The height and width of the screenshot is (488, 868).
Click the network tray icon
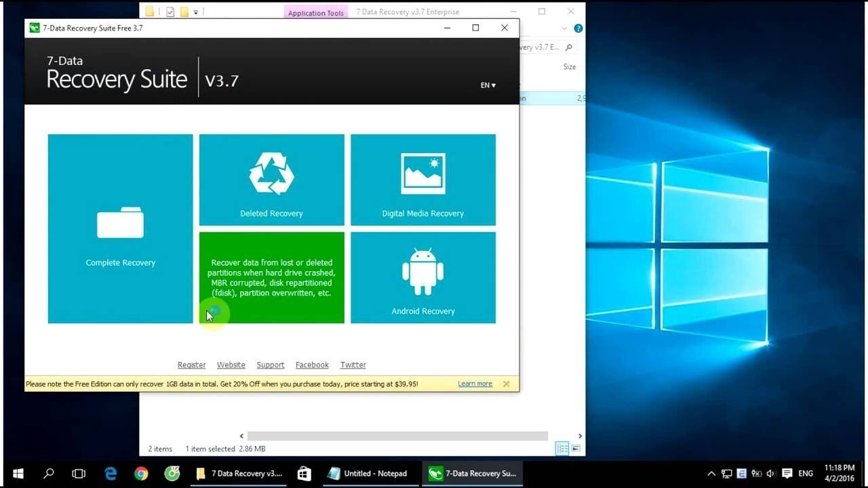coord(726,474)
